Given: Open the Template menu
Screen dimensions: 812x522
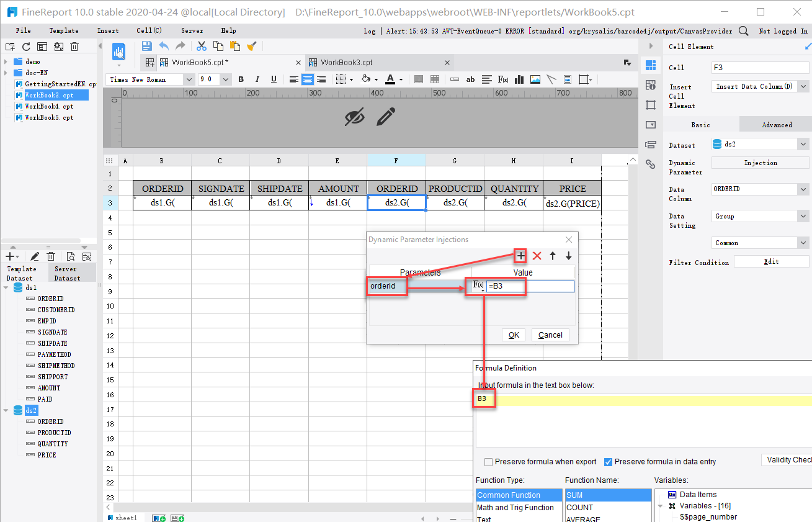Looking at the screenshot, I should coord(63,30).
